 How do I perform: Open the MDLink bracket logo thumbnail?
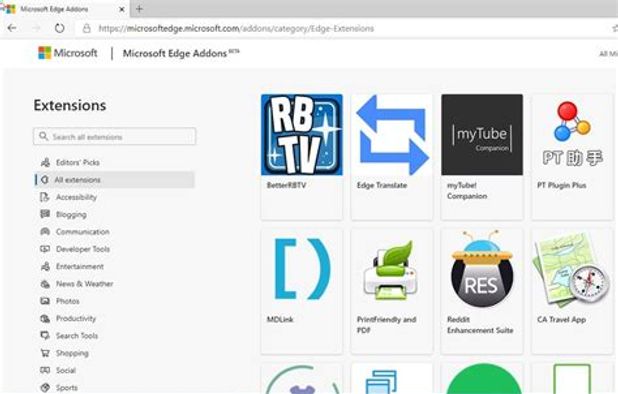click(x=302, y=269)
